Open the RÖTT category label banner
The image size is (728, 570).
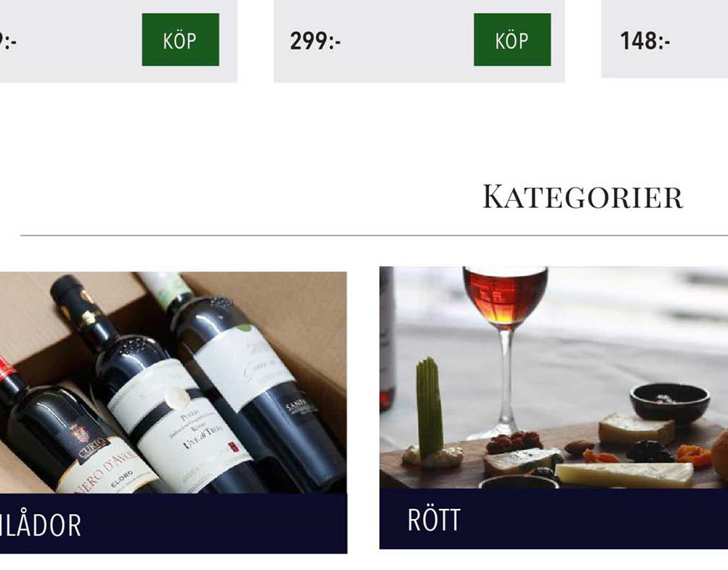(x=554, y=519)
